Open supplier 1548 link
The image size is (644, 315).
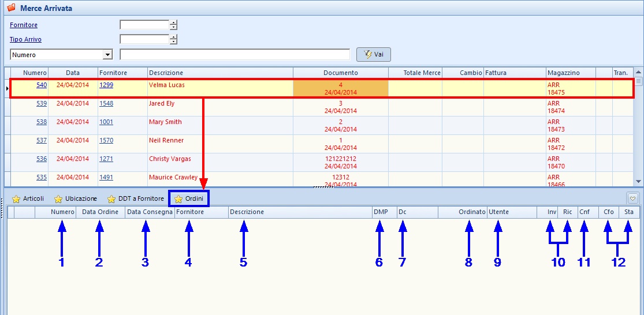tap(106, 104)
